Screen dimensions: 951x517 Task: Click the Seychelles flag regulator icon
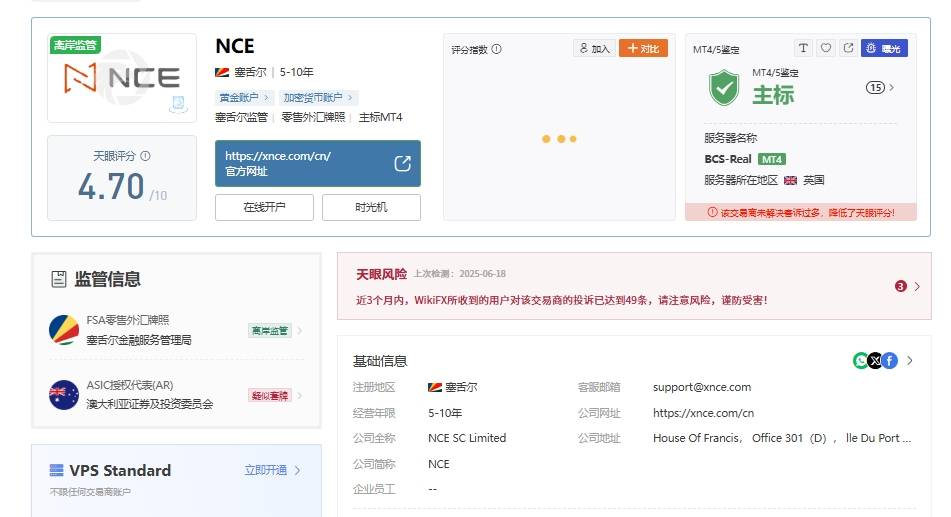point(64,330)
